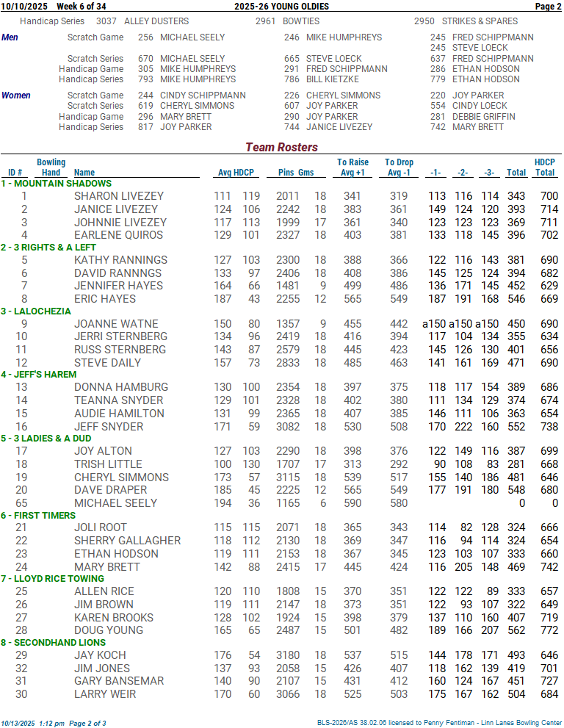Select SHARON LIVEZEY in the roster
This screenshot has width=564, height=728.
pos(118,196)
